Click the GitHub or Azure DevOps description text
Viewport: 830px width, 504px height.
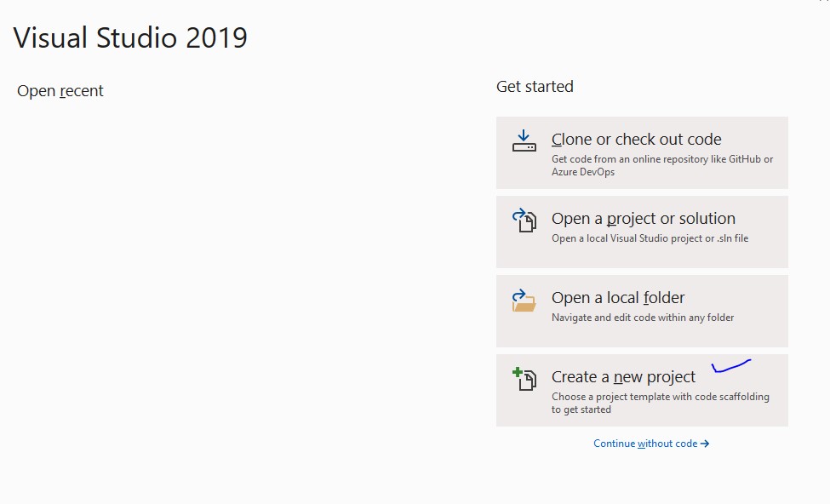tap(661, 165)
